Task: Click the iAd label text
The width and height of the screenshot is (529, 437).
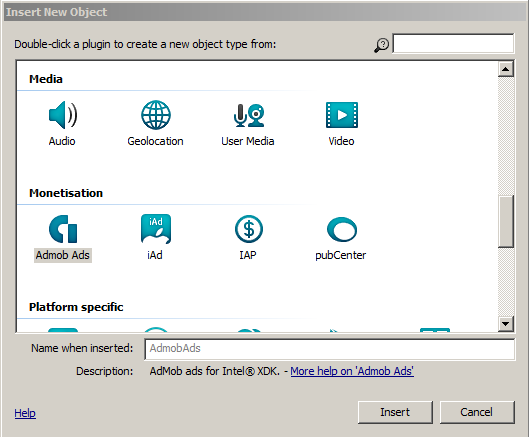Action: 155,255
